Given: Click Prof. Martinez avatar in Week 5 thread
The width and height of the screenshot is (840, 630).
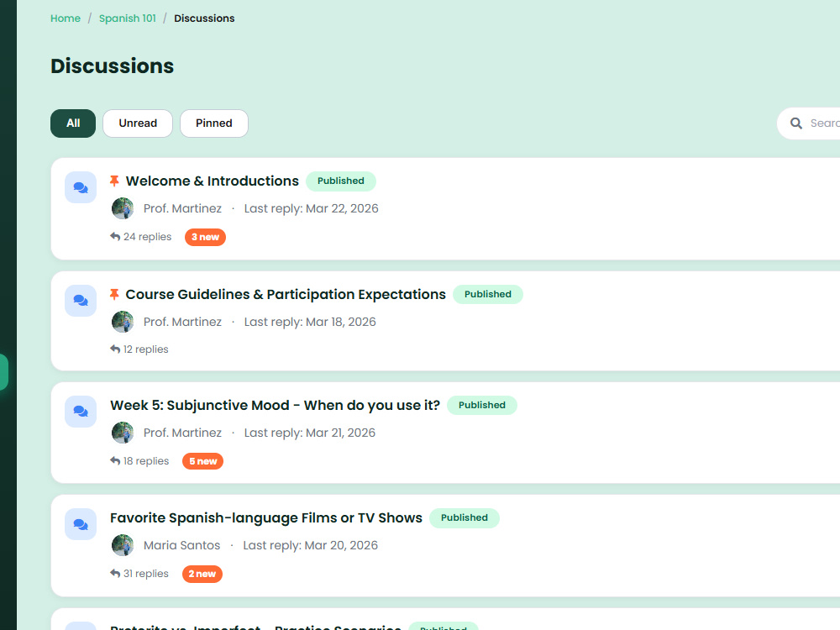Looking at the screenshot, I should [123, 433].
